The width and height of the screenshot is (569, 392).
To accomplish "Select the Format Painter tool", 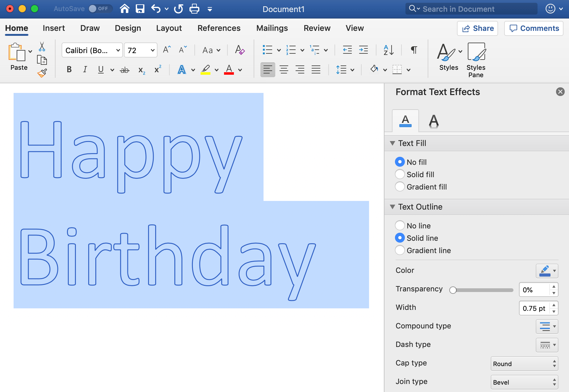I will pyautogui.click(x=42, y=73).
